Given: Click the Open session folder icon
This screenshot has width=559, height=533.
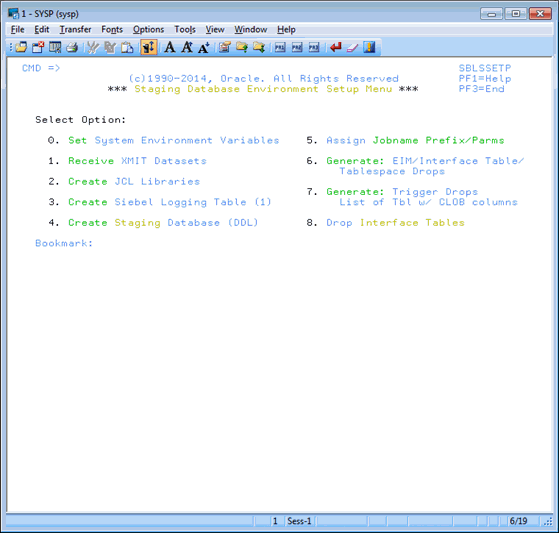Looking at the screenshot, I should click(x=21, y=47).
